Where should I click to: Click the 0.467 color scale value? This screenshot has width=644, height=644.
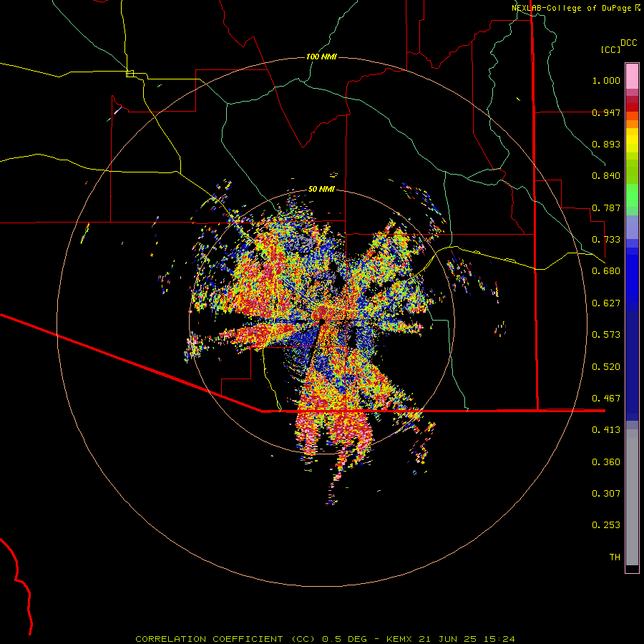tap(606, 399)
